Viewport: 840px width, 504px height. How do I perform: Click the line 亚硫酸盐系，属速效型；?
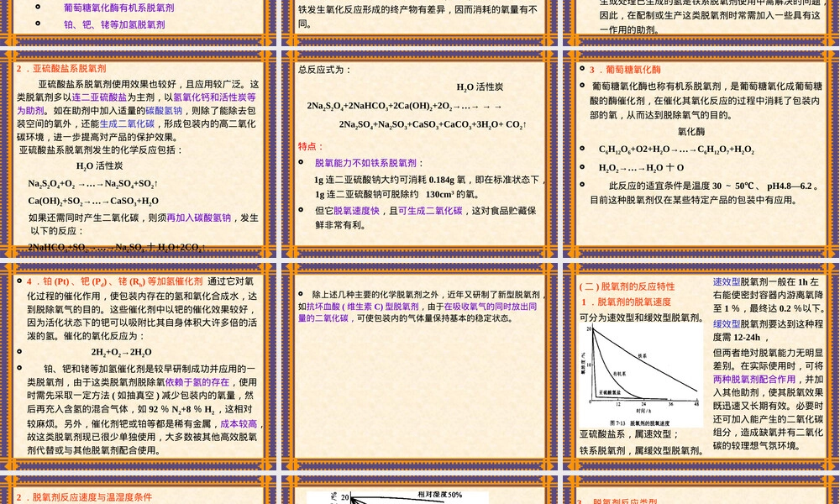(x=629, y=434)
